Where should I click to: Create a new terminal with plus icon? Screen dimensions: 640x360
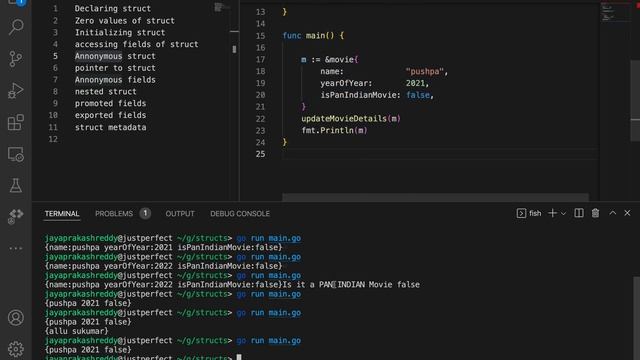[552, 213]
